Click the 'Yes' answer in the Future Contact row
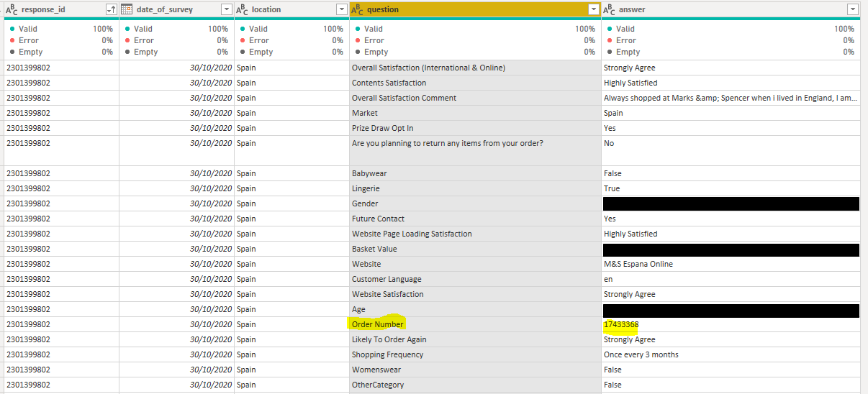The height and width of the screenshot is (394, 868). click(x=731, y=219)
